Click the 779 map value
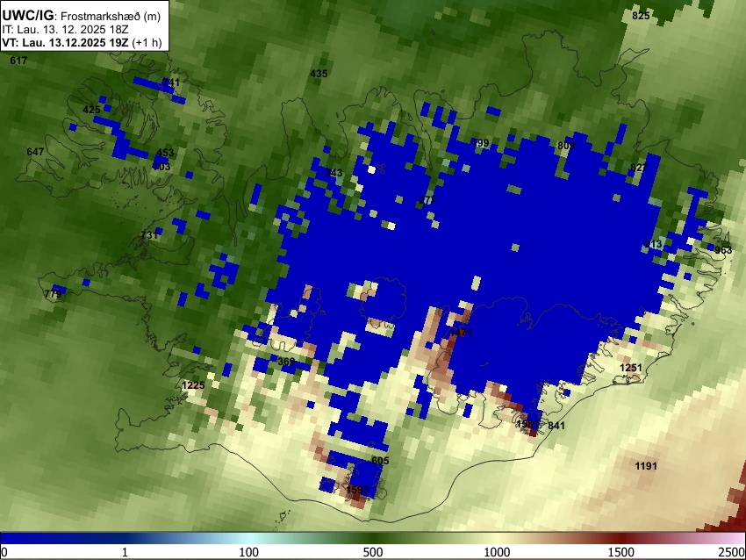This screenshot has width=746, height=560. pos(53,294)
